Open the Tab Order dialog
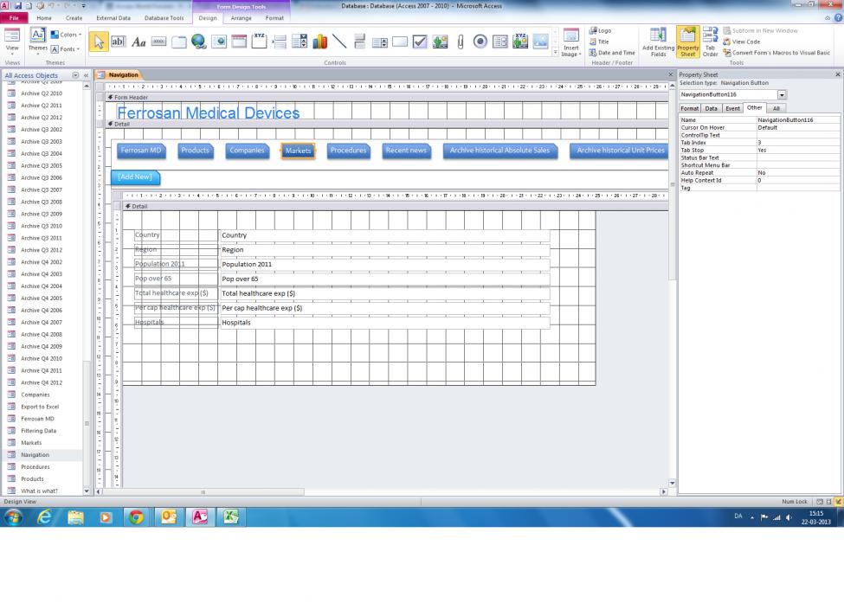The width and height of the screenshot is (844, 616). click(710, 42)
